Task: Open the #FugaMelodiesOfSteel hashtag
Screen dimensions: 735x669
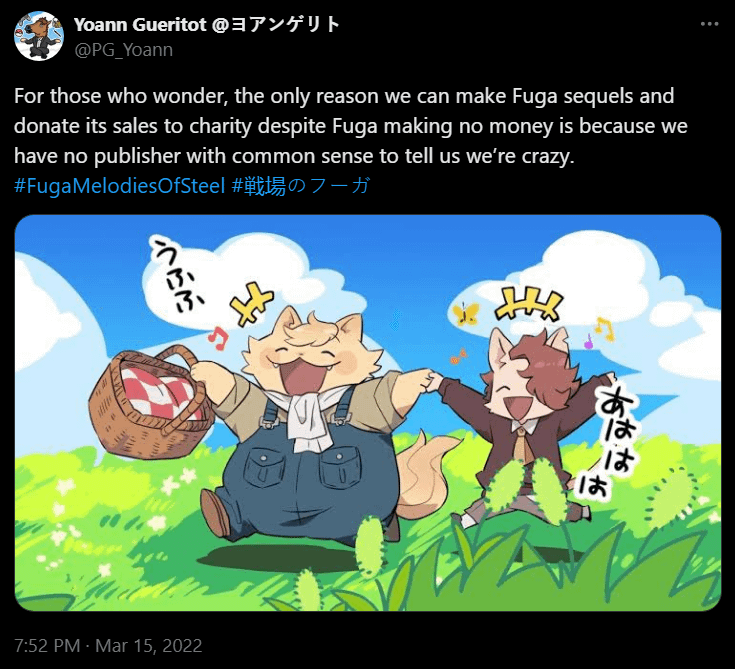Action: (x=120, y=186)
